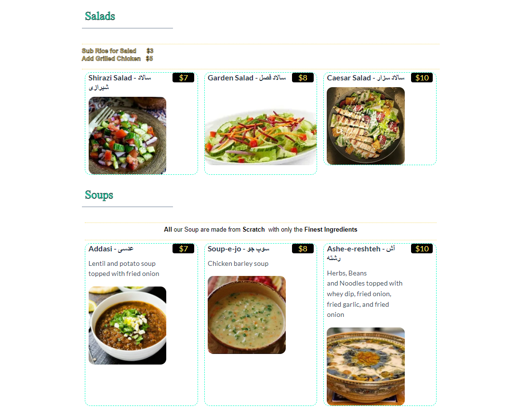Open the Garden Salad image
Viewport: 532px width, 418px height.
pos(261,136)
